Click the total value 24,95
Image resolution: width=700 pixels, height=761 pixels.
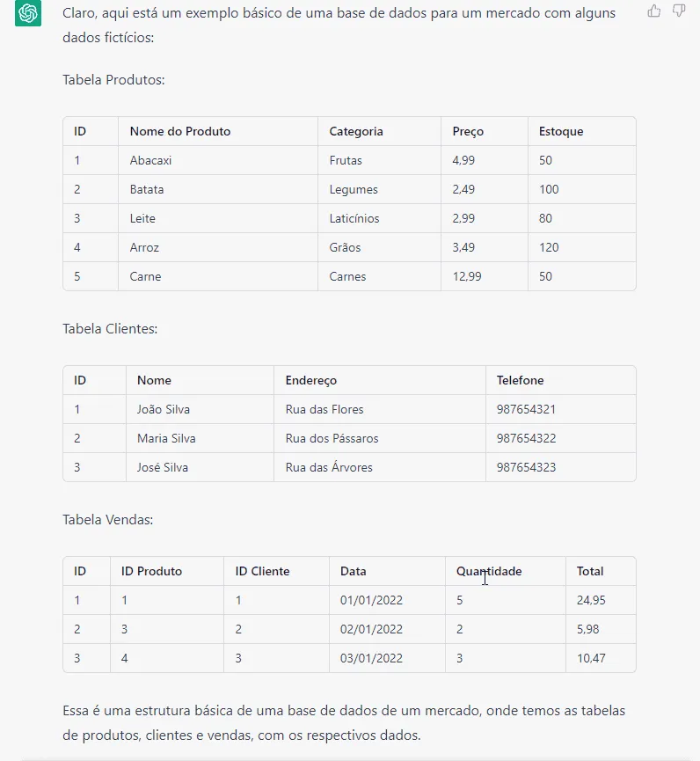[591, 600]
